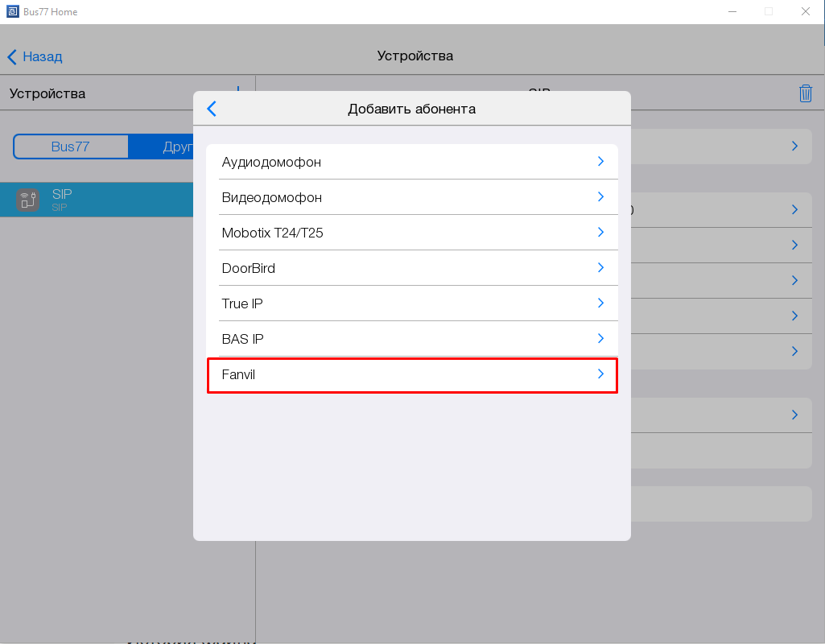
Task: Choose Mobotix T24/T25 from the list
Action: point(272,233)
